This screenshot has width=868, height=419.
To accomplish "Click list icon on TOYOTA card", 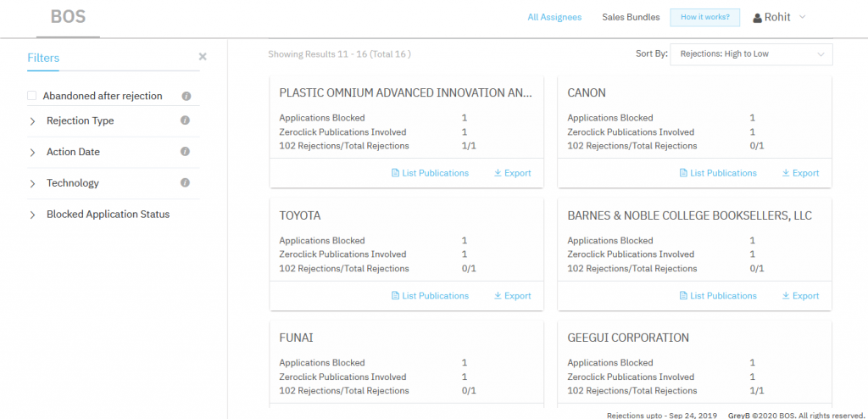I will (x=395, y=296).
